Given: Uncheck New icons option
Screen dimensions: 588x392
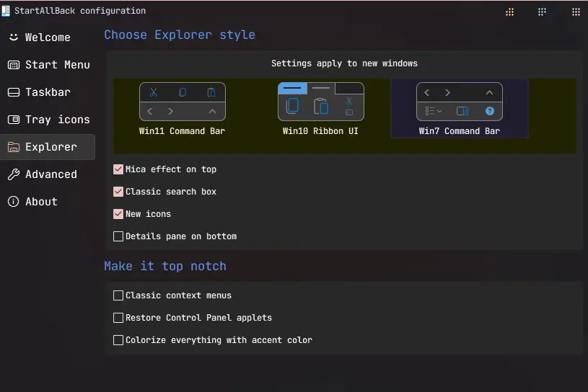Looking at the screenshot, I should click(x=118, y=214).
